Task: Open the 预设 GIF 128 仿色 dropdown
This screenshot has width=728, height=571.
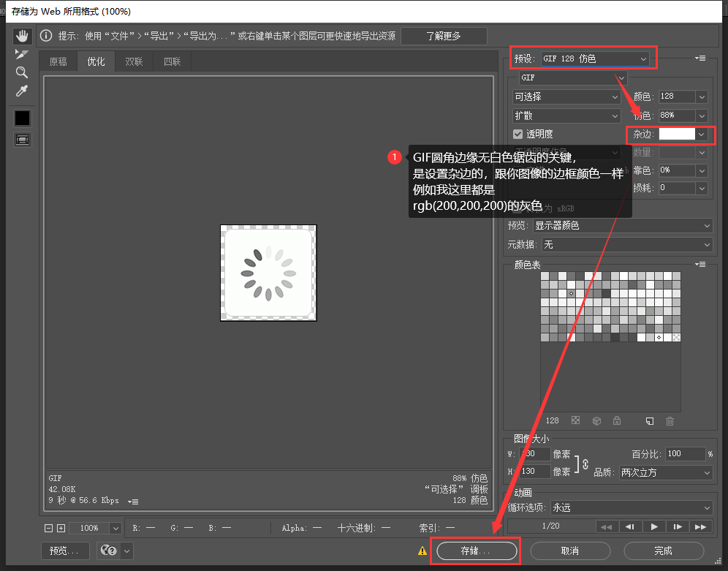Action: click(x=594, y=58)
